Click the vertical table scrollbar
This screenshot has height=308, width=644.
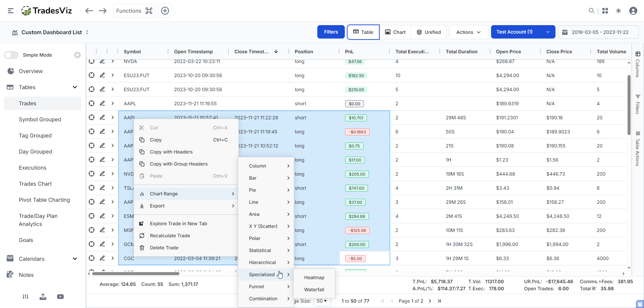(x=629, y=105)
